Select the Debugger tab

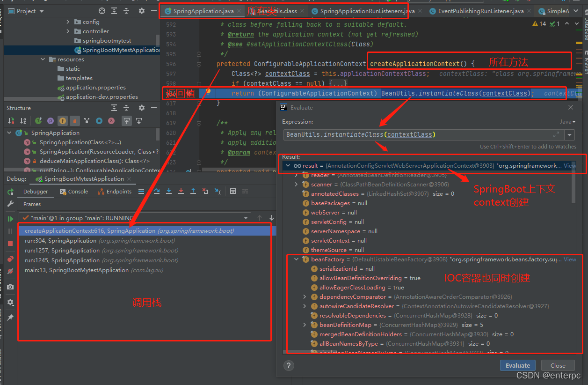tap(36, 192)
